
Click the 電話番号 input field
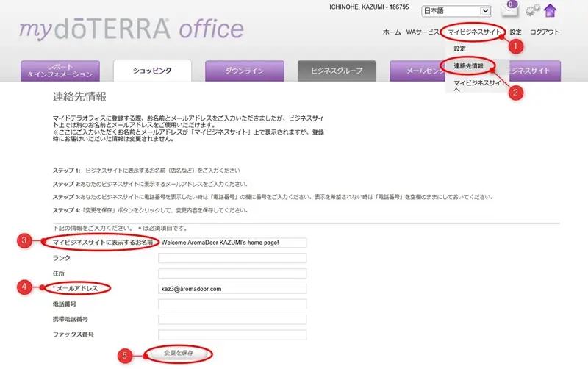(x=232, y=304)
